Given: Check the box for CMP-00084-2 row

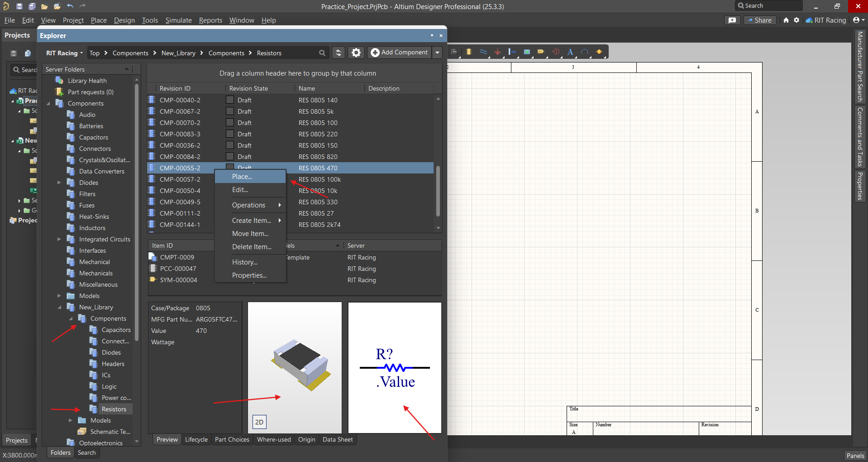Looking at the screenshot, I should click(x=230, y=156).
